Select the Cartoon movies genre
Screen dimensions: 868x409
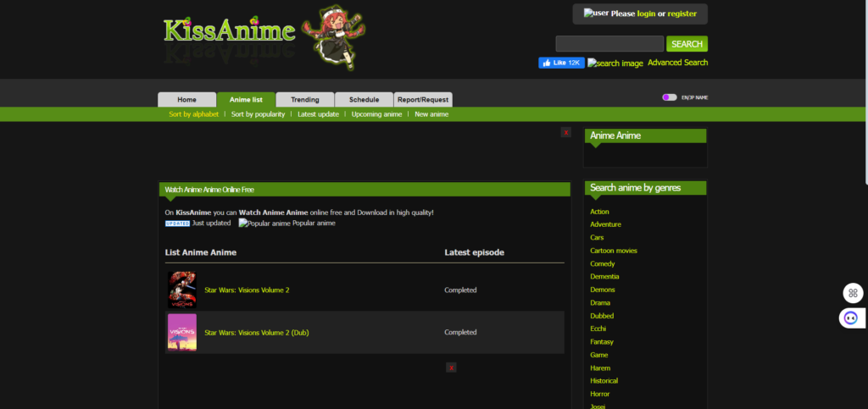tap(614, 251)
